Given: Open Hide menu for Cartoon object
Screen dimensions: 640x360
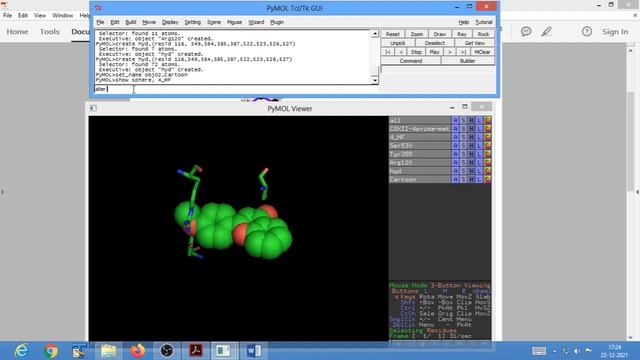Looking at the screenshot, I should [471, 180].
